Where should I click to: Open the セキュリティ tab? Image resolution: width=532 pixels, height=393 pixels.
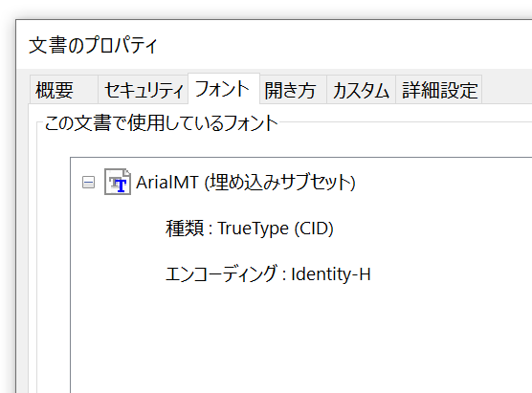click(x=143, y=90)
